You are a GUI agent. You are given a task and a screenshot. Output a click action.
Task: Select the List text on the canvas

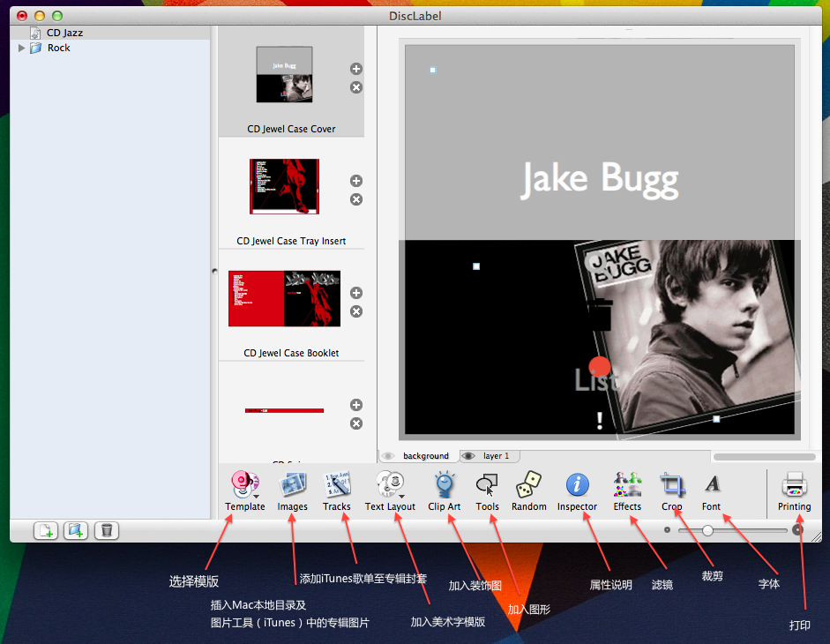596,379
